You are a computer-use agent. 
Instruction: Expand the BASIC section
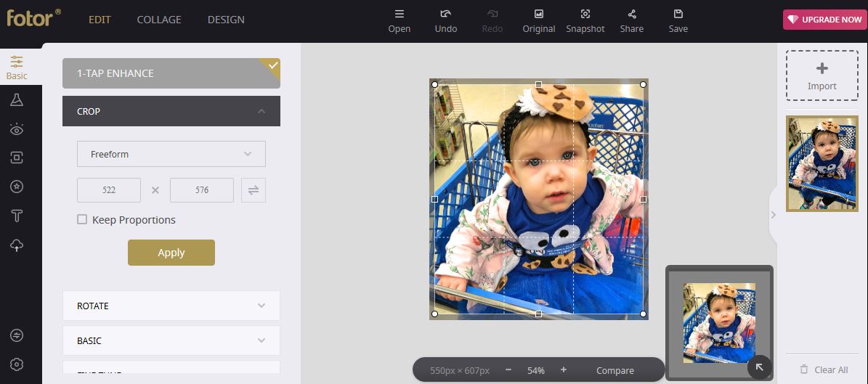pyautogui.click(x=171, y=340)
